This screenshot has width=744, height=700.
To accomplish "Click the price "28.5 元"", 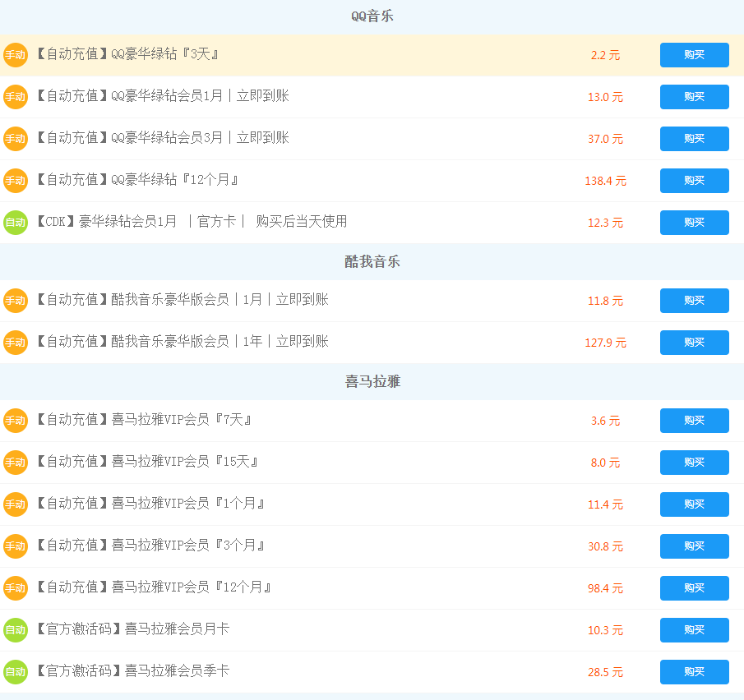I will (605, 673).
